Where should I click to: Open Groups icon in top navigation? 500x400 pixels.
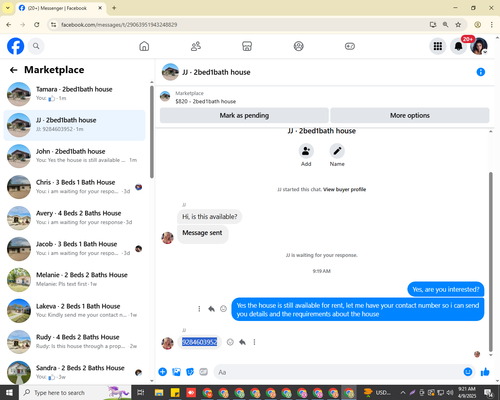point(298,46)
